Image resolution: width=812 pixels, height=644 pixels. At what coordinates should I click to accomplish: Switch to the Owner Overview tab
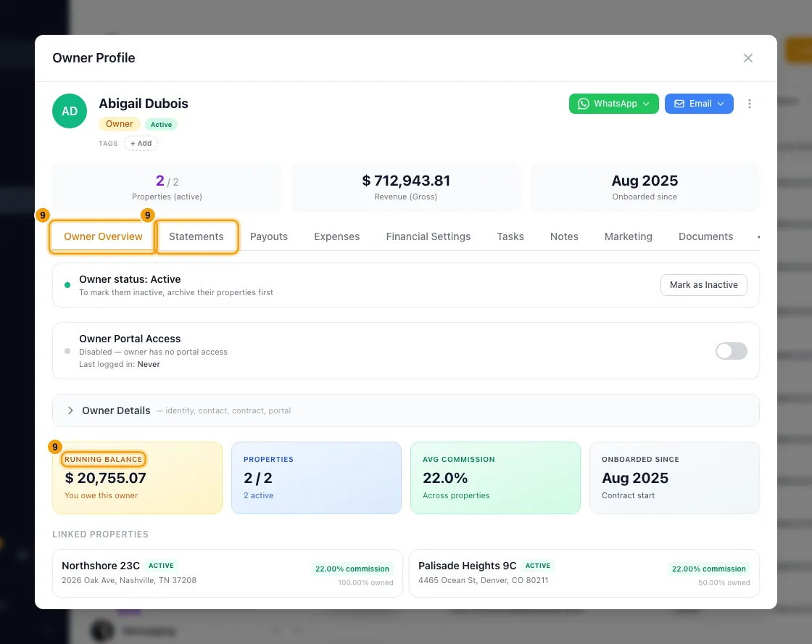(x=103, y=236)
